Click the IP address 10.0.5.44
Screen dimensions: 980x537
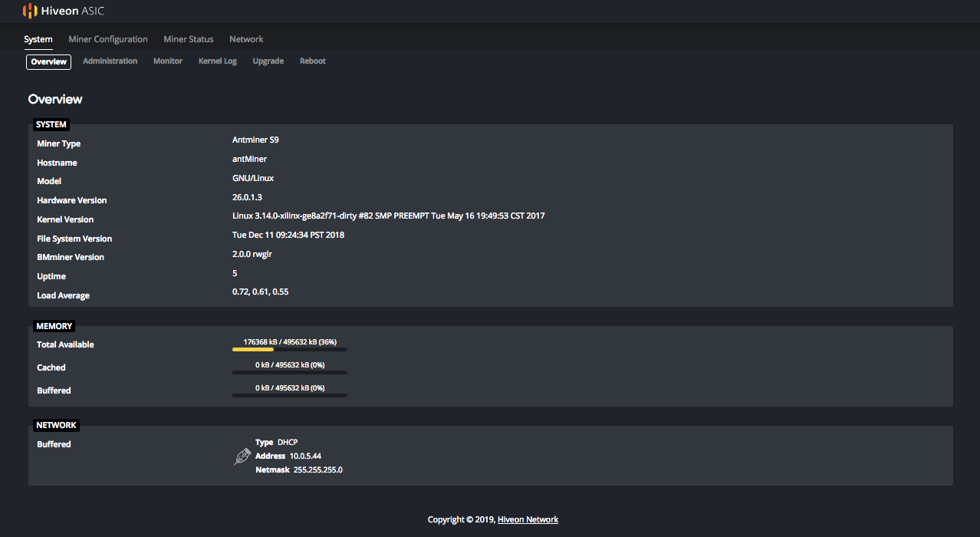coord(305,456)
